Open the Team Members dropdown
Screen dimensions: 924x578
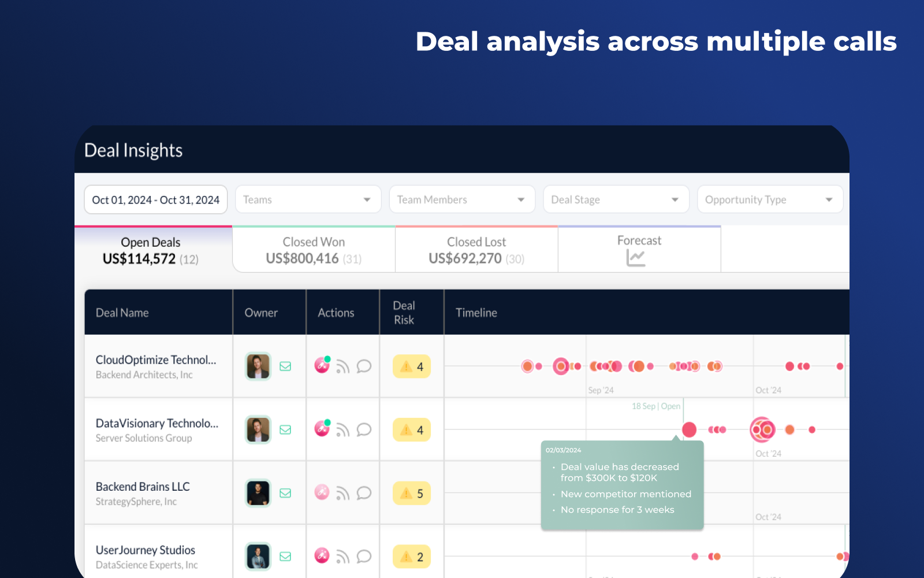462,199
